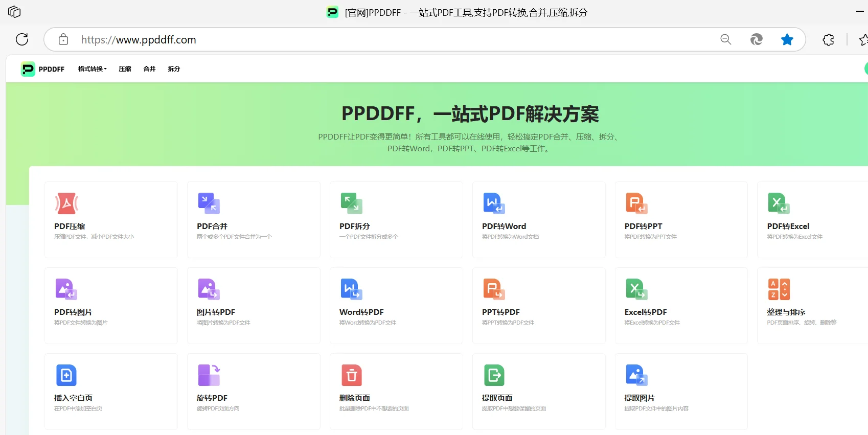Select the PDF拆分 split icon
868x435 pixels.
pyautogui.click(x=351, y=203)
